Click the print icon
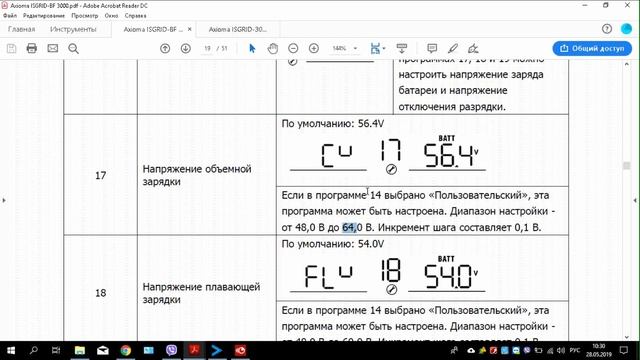The height and width of the screenshot is (360, 640). coord(31,49)
